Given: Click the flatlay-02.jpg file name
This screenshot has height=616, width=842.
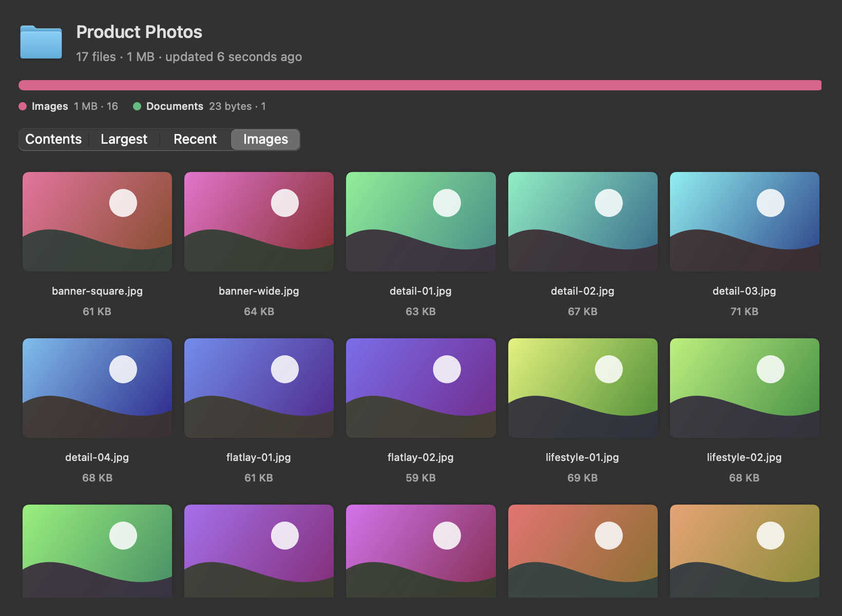Looking at the screenshot, I should [420, 457].
